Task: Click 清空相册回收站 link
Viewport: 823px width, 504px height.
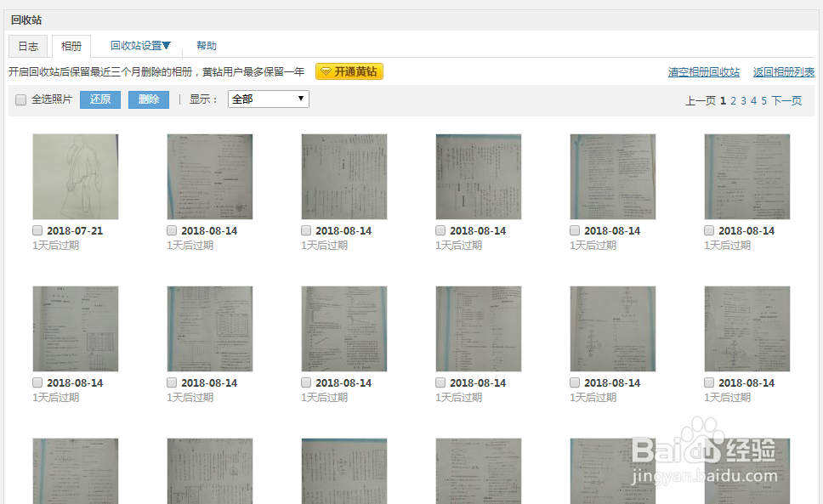Action: [x=703, y=72]
